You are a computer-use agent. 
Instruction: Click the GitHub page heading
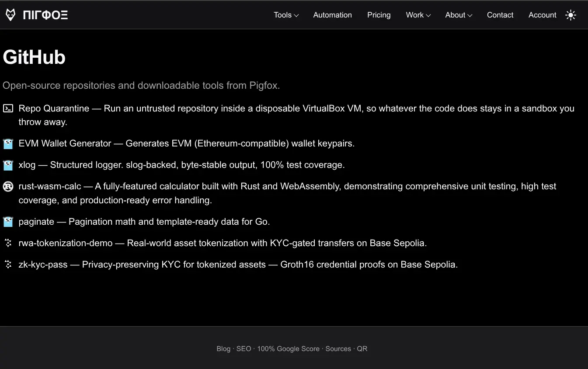(34, 57)
